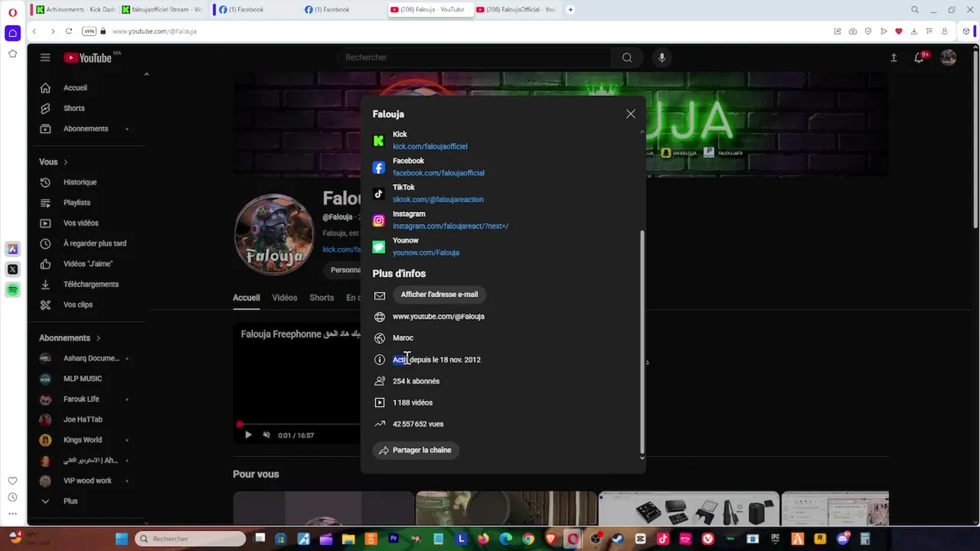This screenshot has height=551, width=980.
Task: Seek on the video progress bar
Action: click(x=300, y=424)
